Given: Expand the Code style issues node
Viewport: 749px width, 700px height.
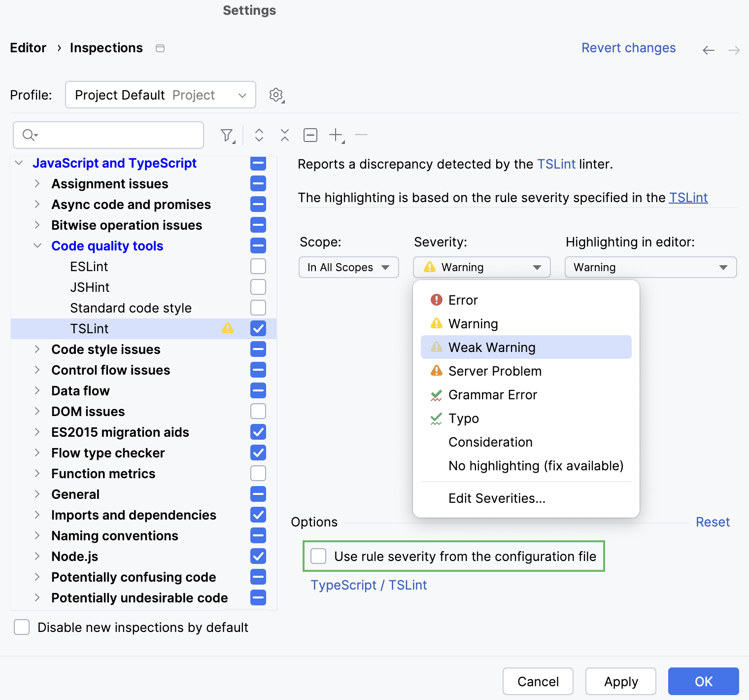Looking at the screenshot, I should click(37, 349).
